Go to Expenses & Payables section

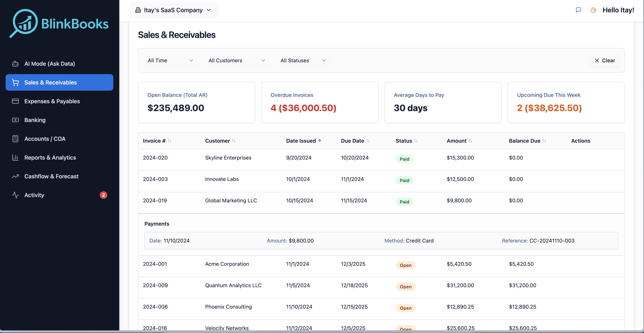click(52, 101)
